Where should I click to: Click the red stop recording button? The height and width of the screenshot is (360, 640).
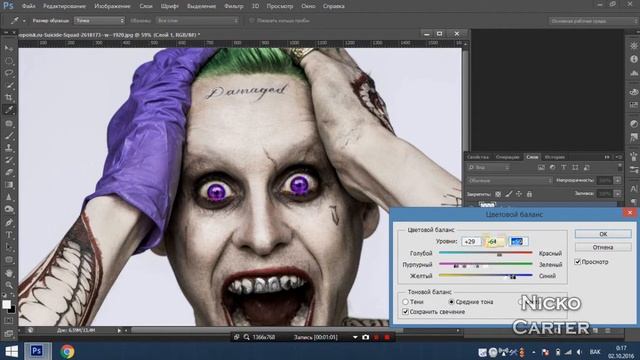coord(387,337)
